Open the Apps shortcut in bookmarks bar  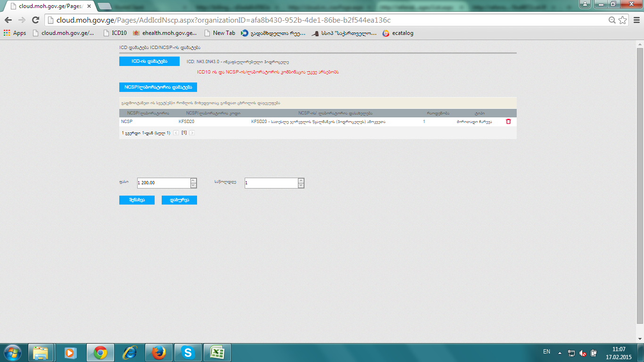tap(15, 33)
